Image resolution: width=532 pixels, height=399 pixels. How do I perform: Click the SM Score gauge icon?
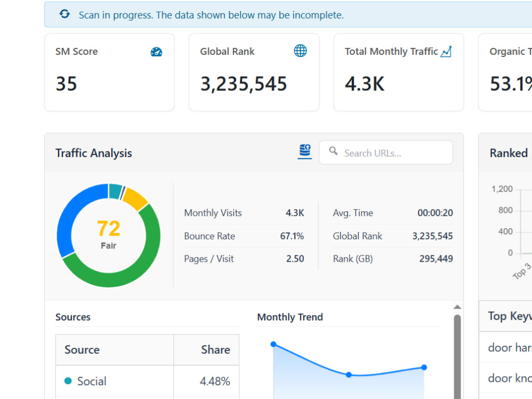pyautogui.click(x=156, y=52)
